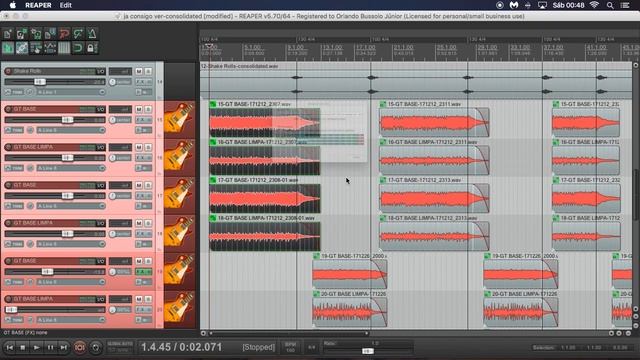
Task: Toggle Item Grouping in the toolbar
Action: (x=22, y=48)
